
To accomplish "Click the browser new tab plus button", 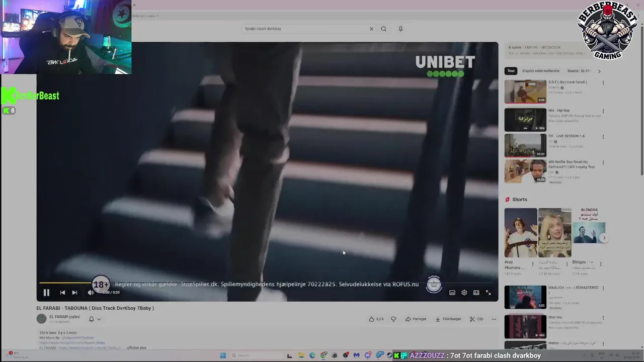I will [x=134, y=5].
